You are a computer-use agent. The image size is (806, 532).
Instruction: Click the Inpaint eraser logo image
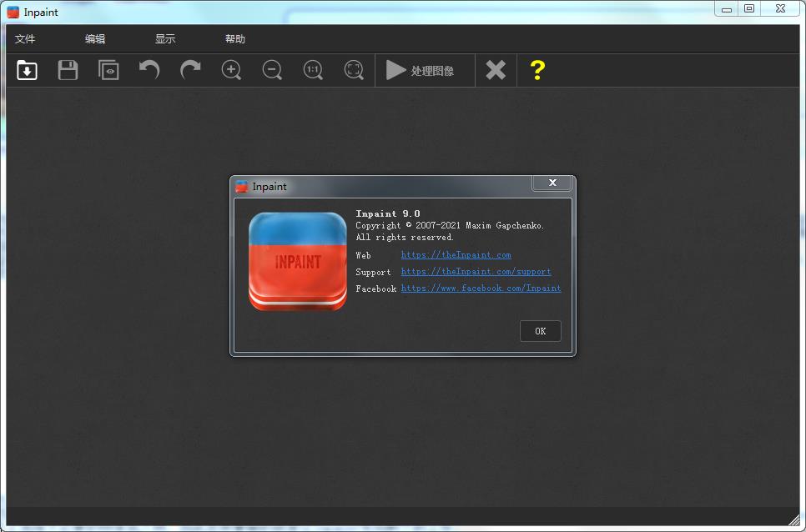tap(298, 261)
